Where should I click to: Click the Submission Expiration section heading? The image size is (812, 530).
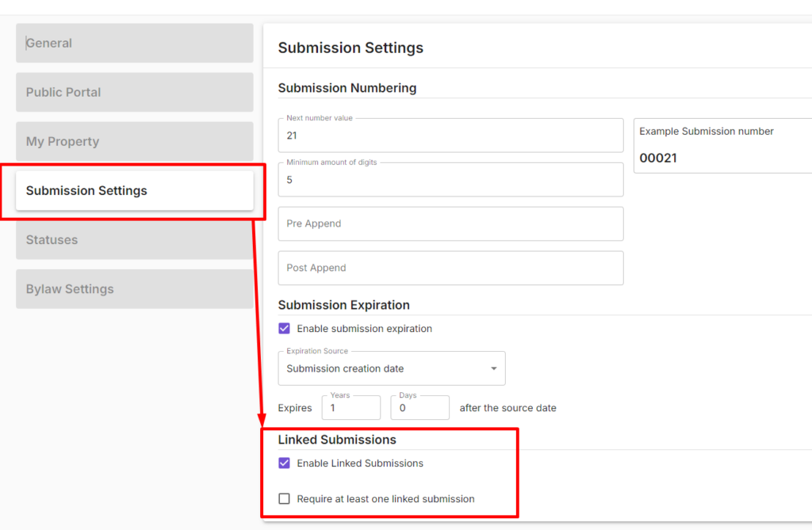(x=343, y=305)
